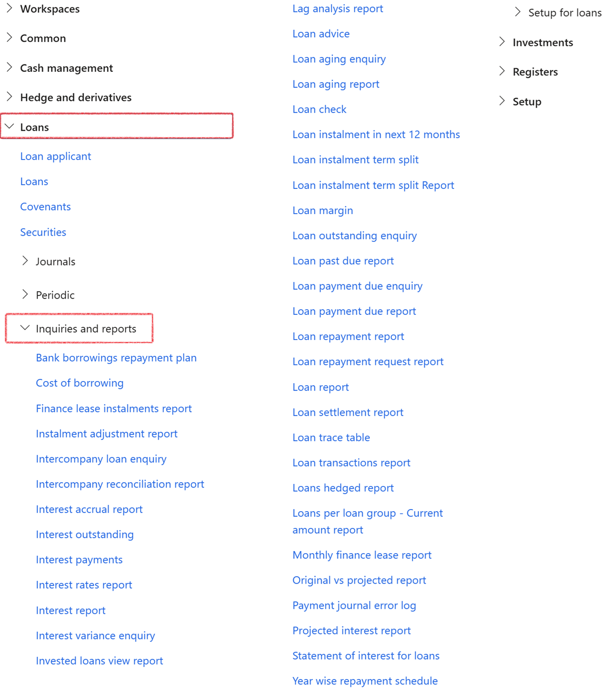Expand the Common menu group
This screenshot has height=698, width=616.
click(x=9, y=38)
